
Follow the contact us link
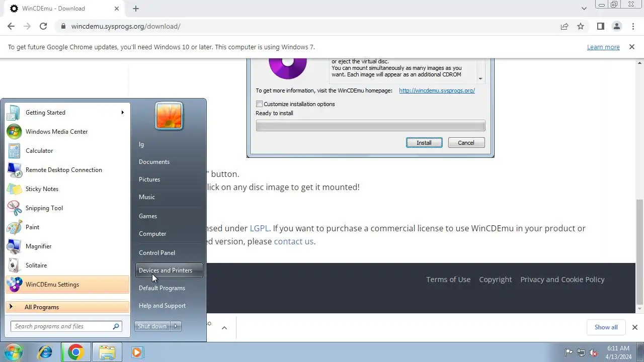(x=293, y=241)
